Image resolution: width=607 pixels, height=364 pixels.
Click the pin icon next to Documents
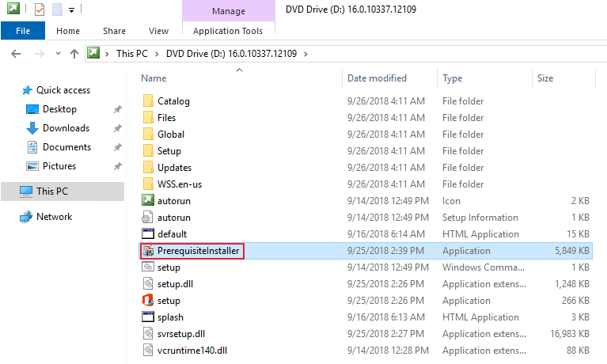tap(118, 147)
